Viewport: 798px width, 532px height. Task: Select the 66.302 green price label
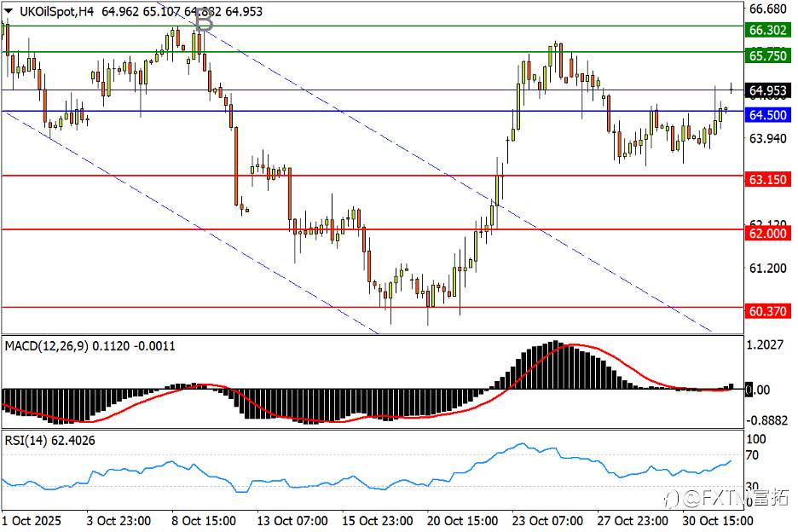click(768, 30)
